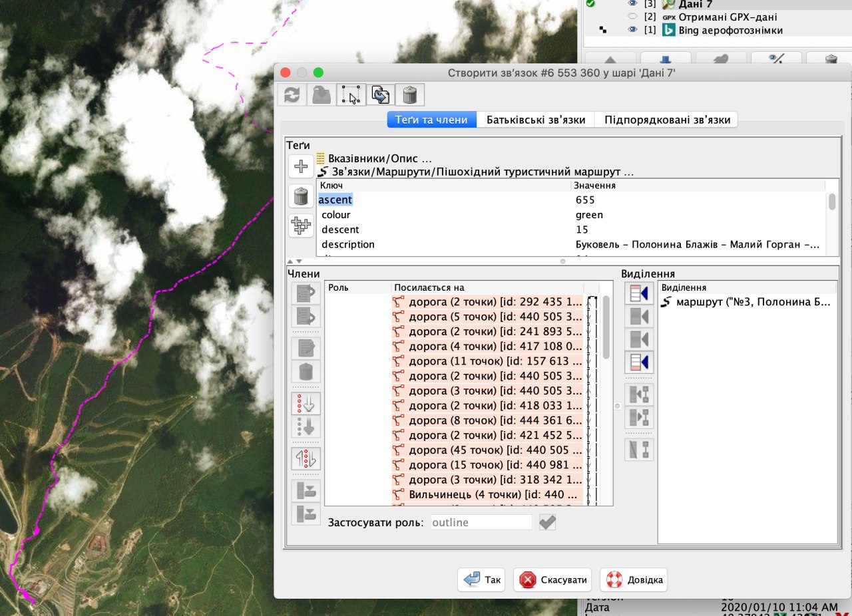
Task: Select member Вильчинець (4 точки)
Action: (x=487, y=494)
